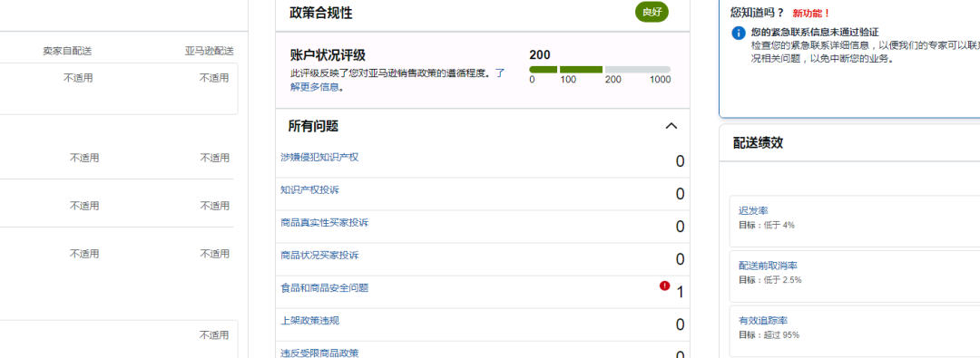
Task: Click the count 0 for 涉嫌侵犯知识产权
Action: coord(680,161)
